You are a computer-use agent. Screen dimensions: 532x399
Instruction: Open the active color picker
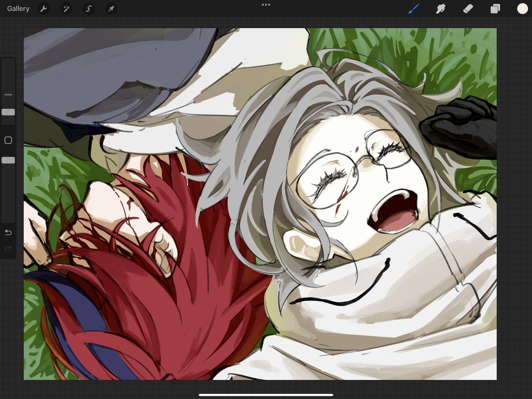[522, 9]
